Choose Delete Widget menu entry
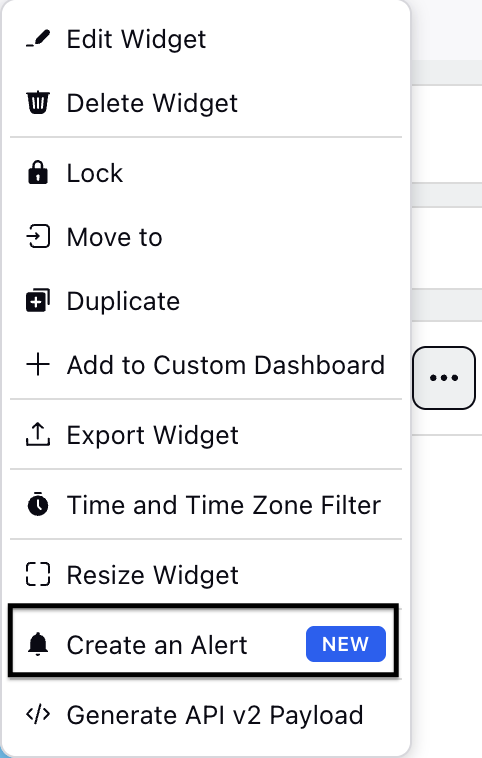The image size is (482, 758). (206, 103)
